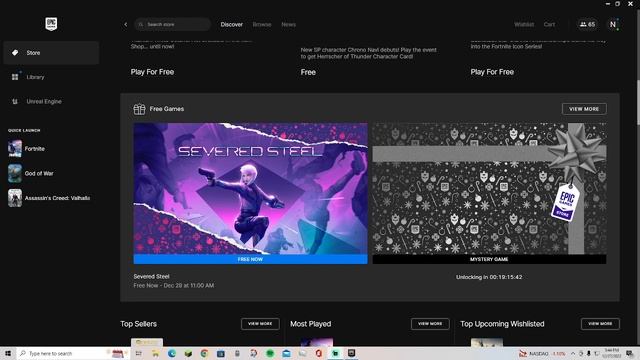Image resolution: width=640 pixels, height=360 pixels.
Task: Open File Explorer from the taskbar
Action: 155,353
